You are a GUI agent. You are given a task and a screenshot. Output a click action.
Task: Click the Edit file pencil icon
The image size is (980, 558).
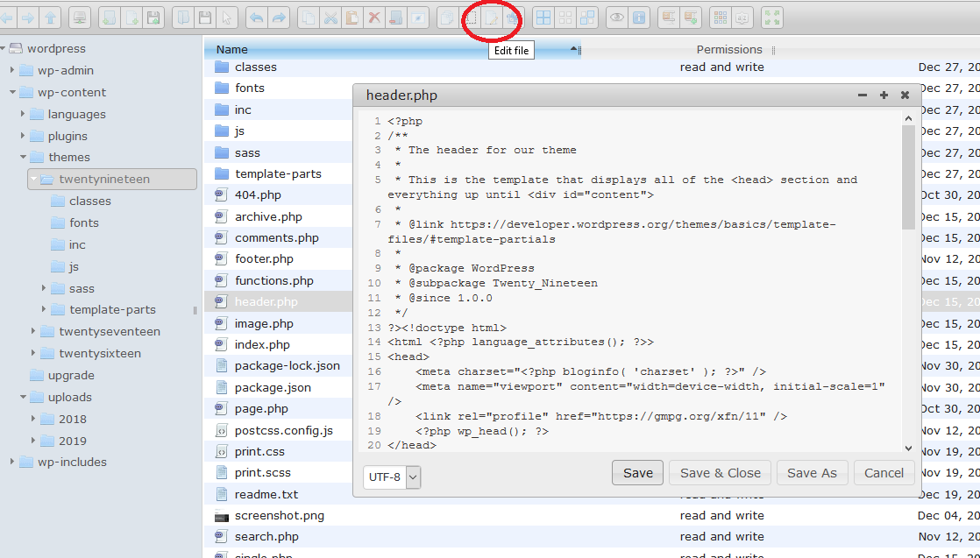pyautogui.click(x=492, y=18)
